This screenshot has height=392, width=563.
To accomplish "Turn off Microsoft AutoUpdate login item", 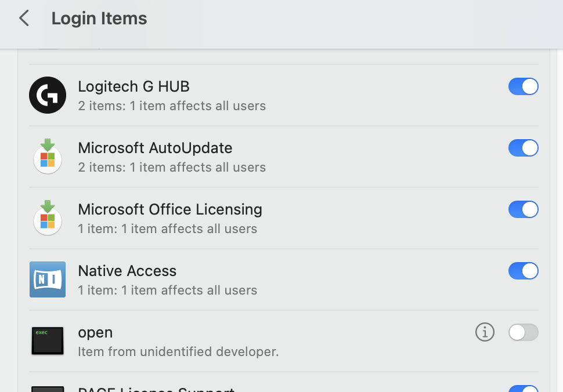I will coord(523,148).
